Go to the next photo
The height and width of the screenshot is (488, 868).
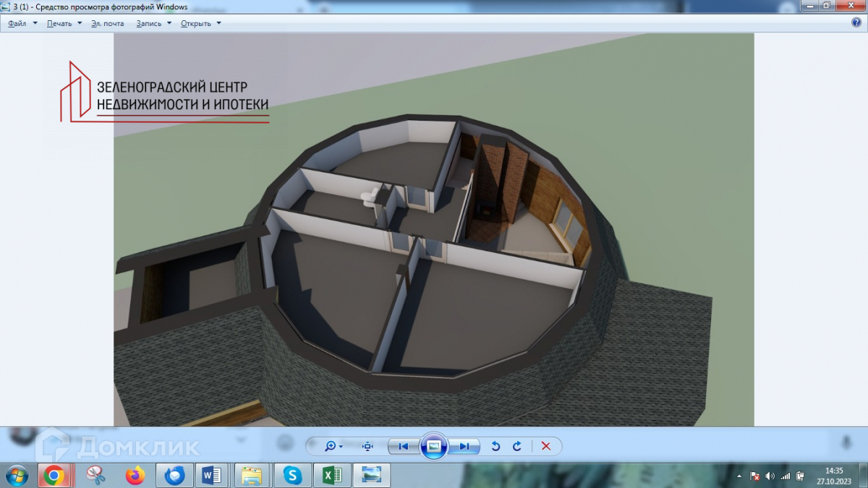tap(464, 446)
